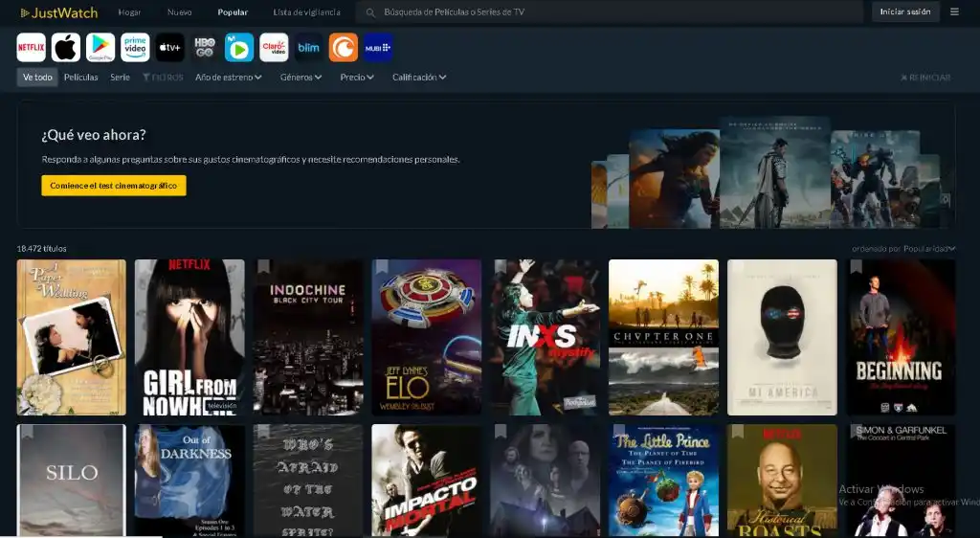This screenshot has width=980, height=538.
Task: Bookmark the Beginning poster
Action: [x=857, y=267]
